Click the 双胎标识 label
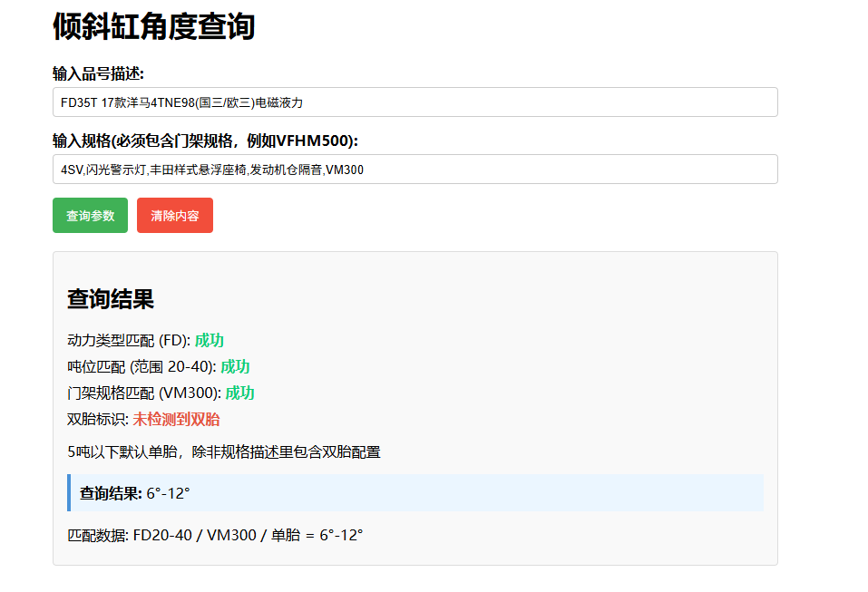Viewport: 868px width, 592px height. (97, 420)
